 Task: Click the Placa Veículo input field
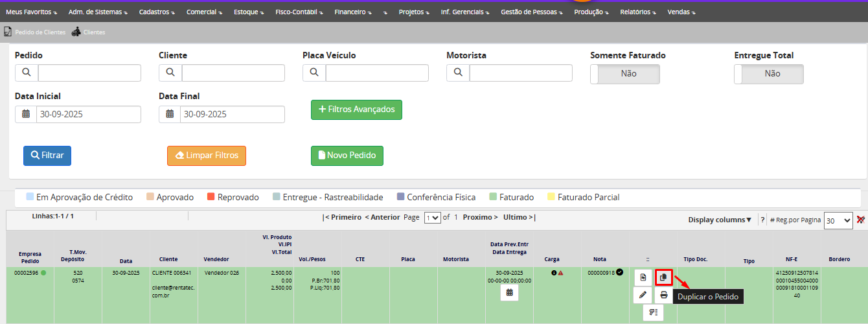click(x=376, y=73)
